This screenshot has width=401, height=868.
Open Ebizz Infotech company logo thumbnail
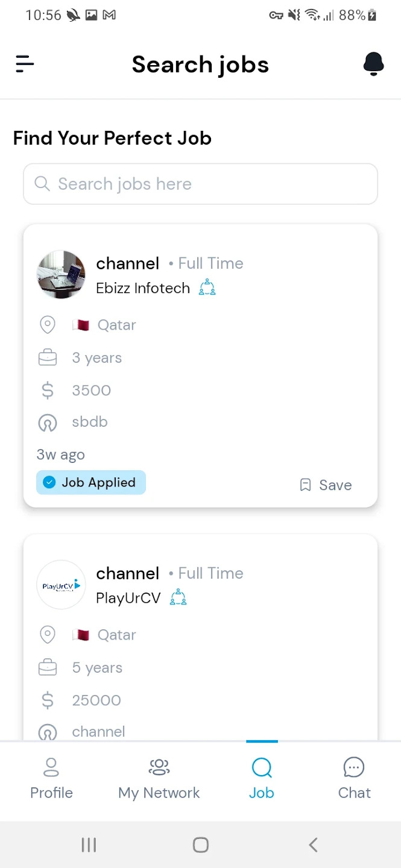[x=61, y=275]
